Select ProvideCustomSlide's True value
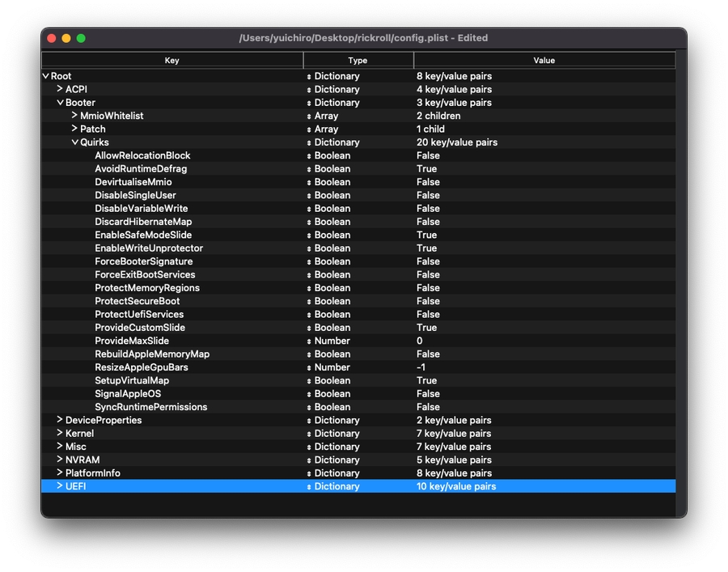 point(426,328)
